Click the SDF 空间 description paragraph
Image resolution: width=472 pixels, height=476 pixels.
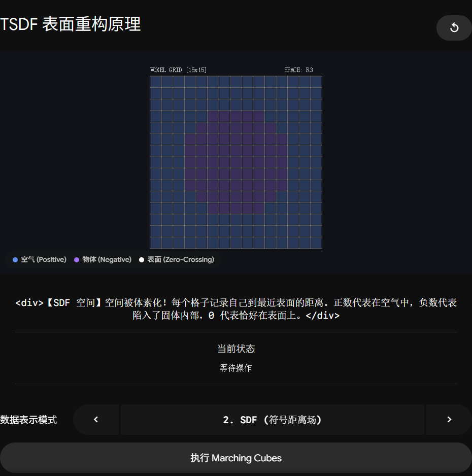click(236, 309)
